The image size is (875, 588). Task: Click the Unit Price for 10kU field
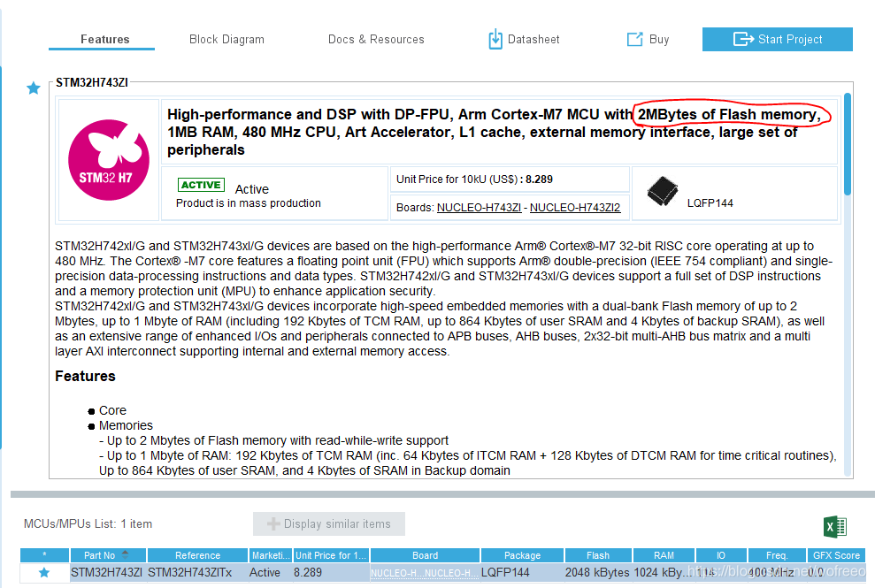(x=509, y=179)
